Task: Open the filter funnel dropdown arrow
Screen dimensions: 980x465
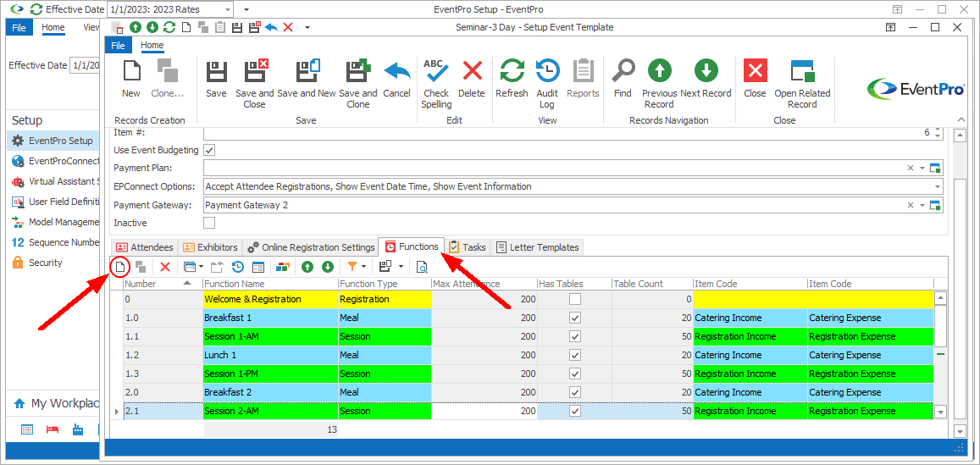Action: pyautogui.click(x=363, y=267)
